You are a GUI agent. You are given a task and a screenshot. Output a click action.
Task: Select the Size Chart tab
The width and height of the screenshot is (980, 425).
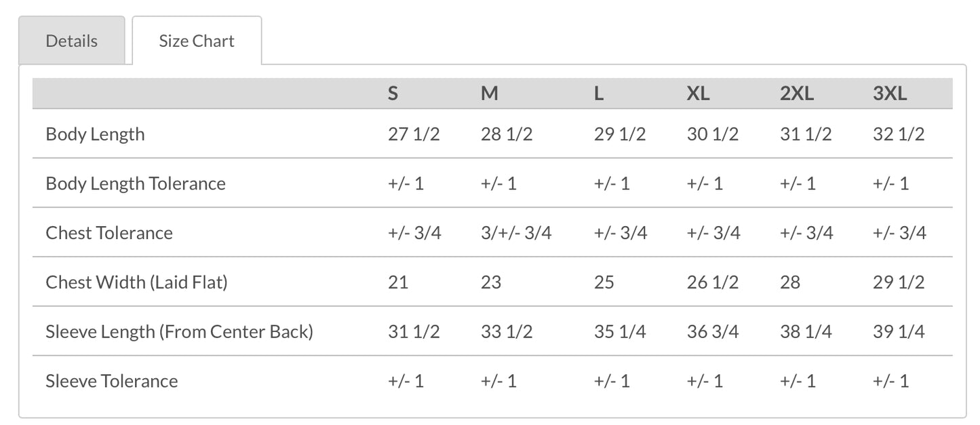pos(197,41)
